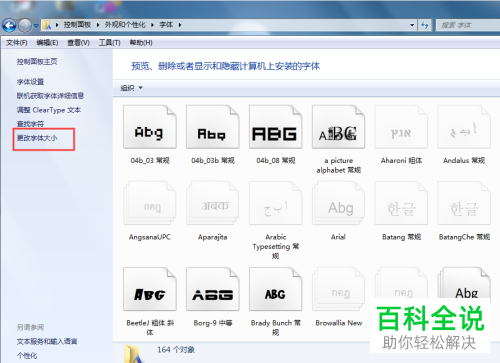
Task: Open recent pages dropdown next to Forward
Action: pos(36,26)
